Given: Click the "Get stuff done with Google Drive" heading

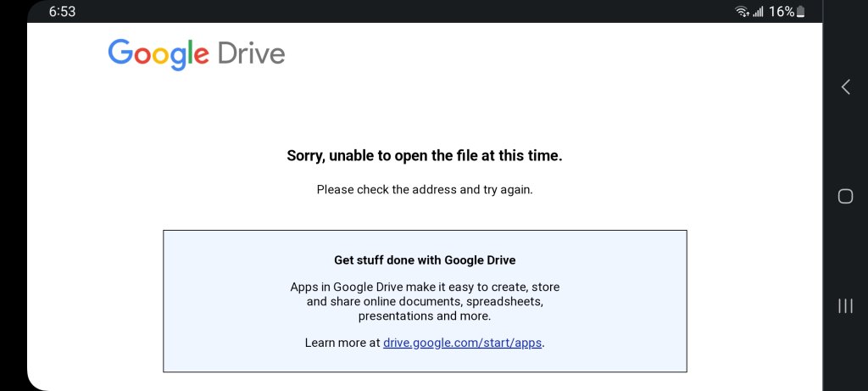Looking at the screenshot, I should pos(425,260).
